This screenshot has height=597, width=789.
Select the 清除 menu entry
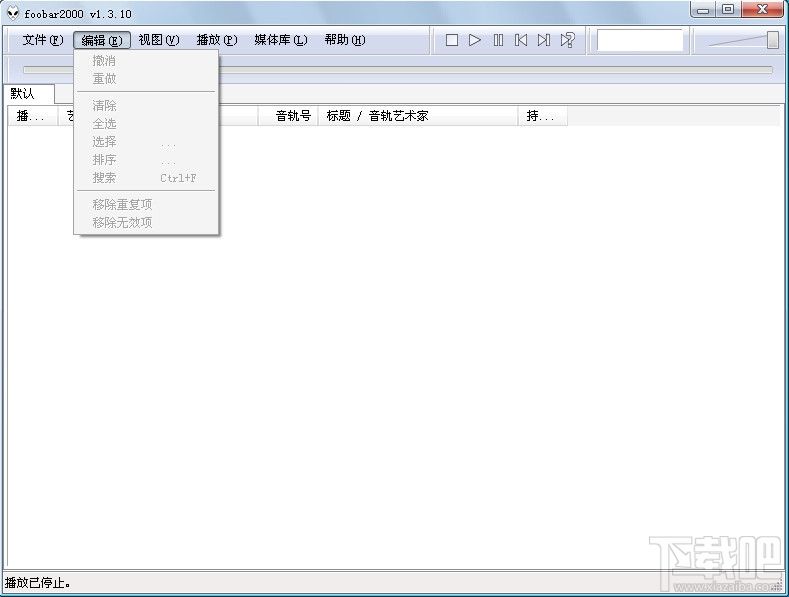[146, 106]
